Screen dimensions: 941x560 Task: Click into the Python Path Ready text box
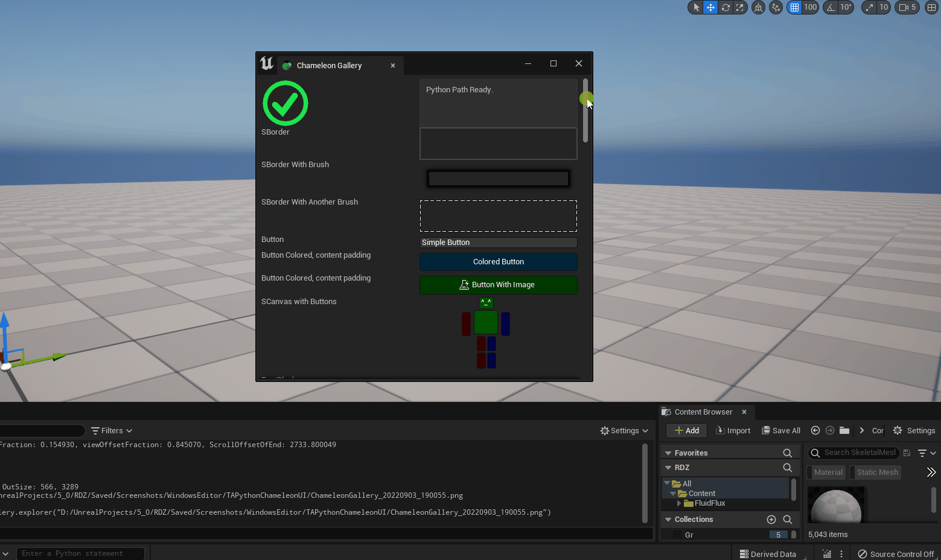pos(499,103)
